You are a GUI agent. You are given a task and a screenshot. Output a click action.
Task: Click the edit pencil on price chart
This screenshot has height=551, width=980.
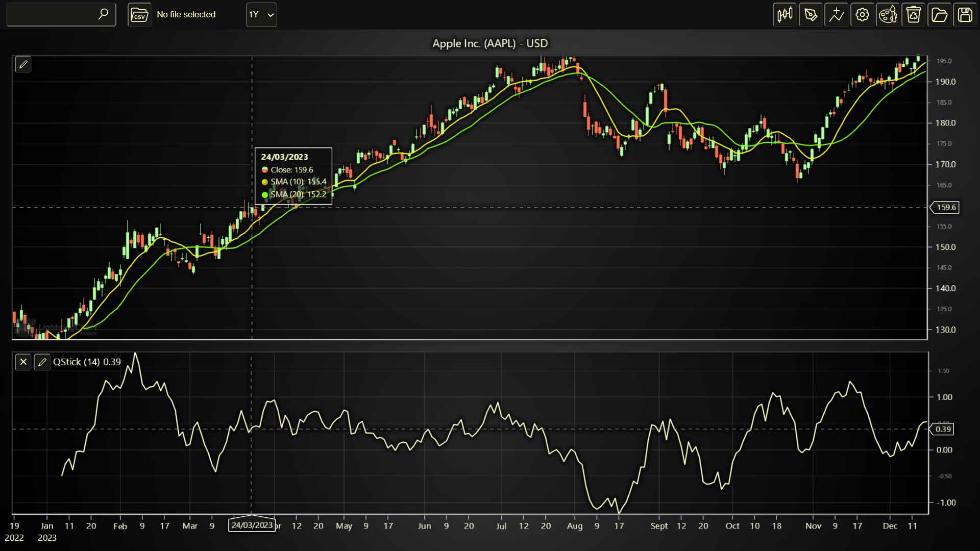[x=23, y=64]
